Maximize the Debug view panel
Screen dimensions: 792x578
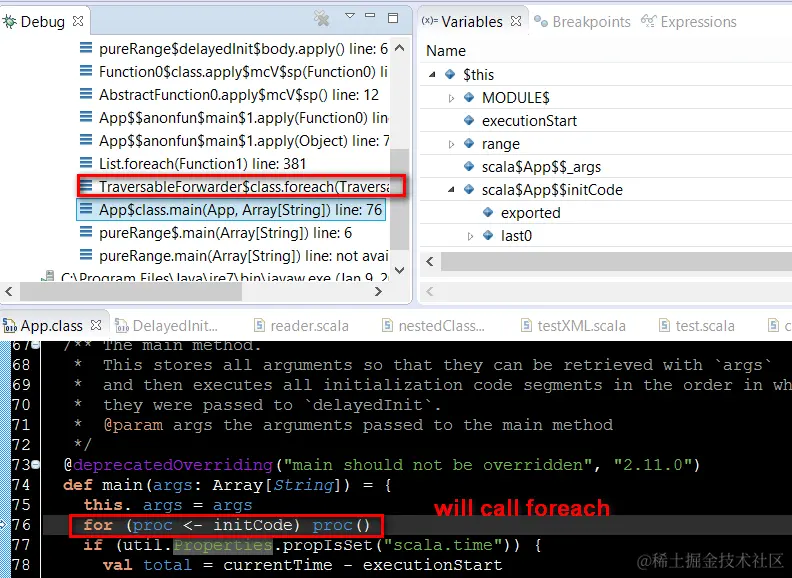393,18
